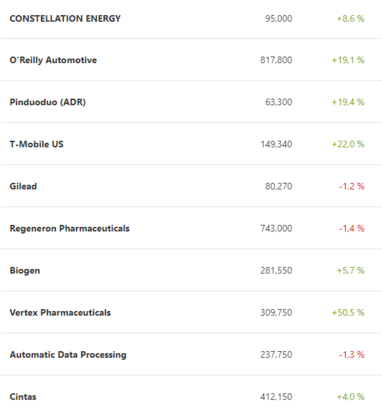The height and width of the screenshot is (413, 382).
Task: Click the Gilead stock name
Action: click(23, 186)
